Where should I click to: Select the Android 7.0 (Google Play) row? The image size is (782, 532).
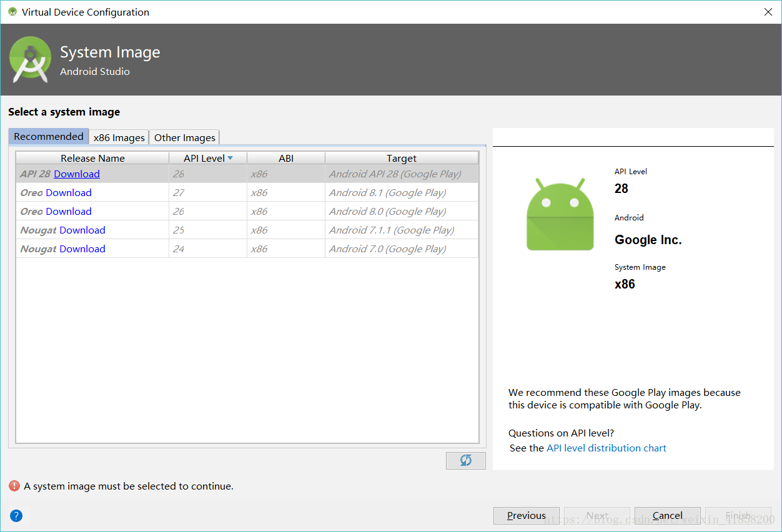[247, 249]
